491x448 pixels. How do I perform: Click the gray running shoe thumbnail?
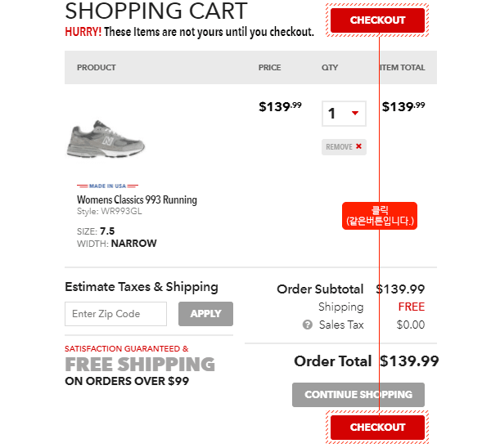(x=106, y=139)
